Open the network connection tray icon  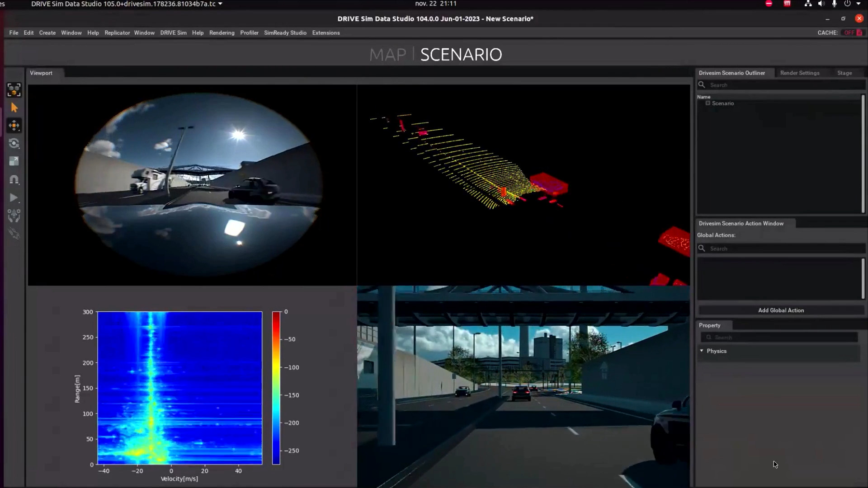808,4
